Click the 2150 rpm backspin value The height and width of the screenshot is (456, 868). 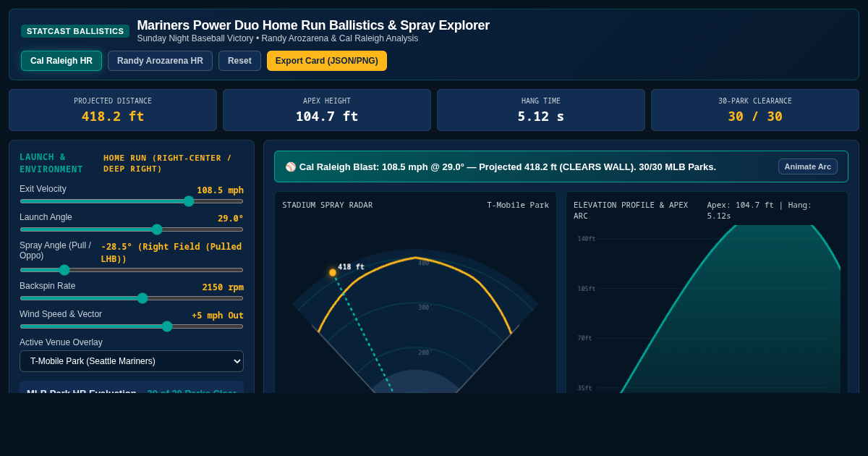[x=223, y=287]
